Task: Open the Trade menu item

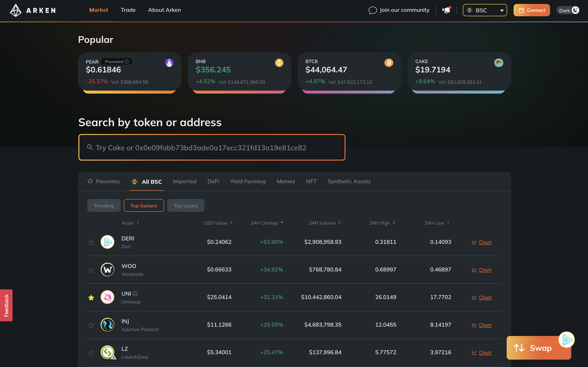Action: click(128, 10)
